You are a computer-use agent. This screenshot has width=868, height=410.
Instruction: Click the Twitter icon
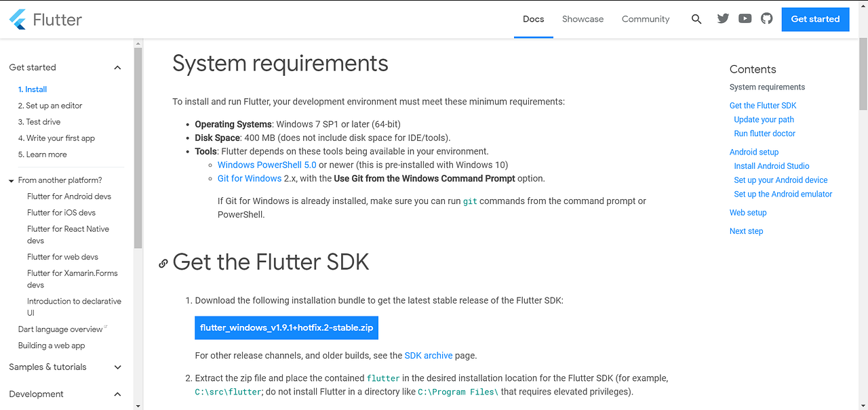(x=722, y=19)
